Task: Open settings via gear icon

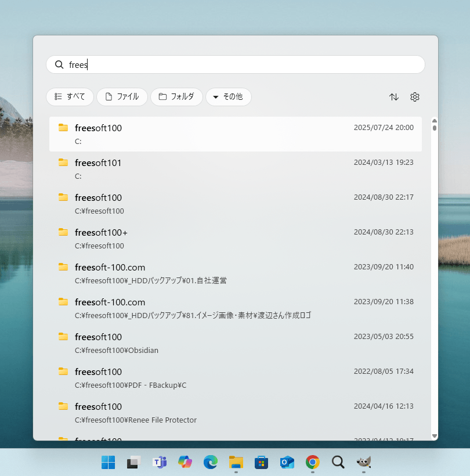Action: [415, 97]
